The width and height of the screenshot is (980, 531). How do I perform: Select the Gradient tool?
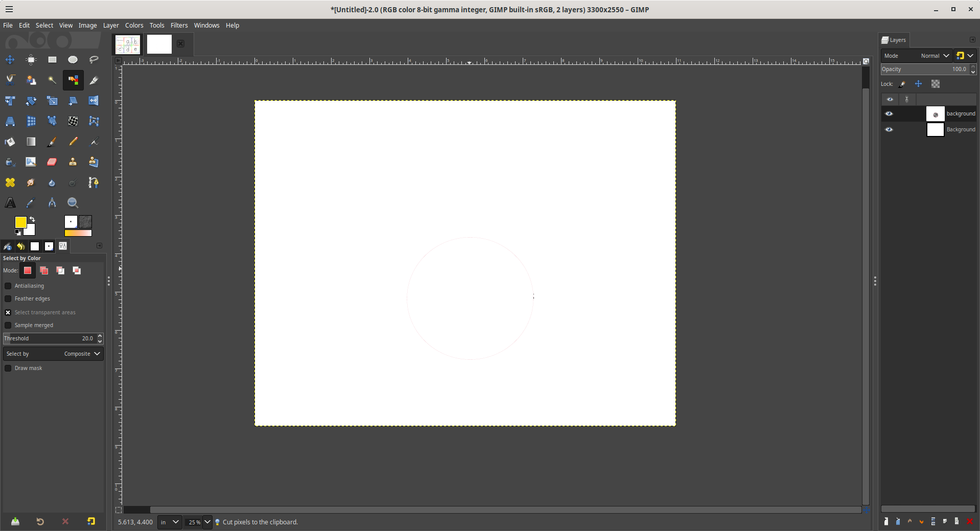pyautogui.click(x=31, y=142)
